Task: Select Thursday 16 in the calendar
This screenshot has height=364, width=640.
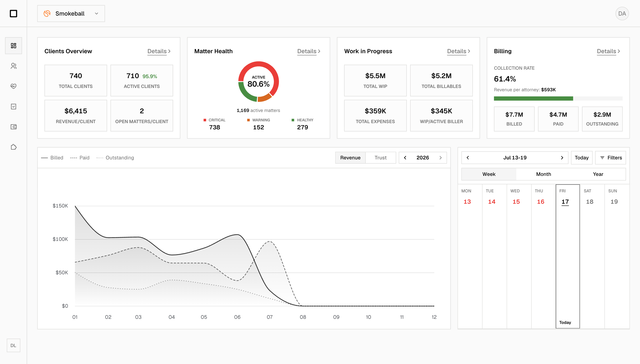Action: point(544,256)
